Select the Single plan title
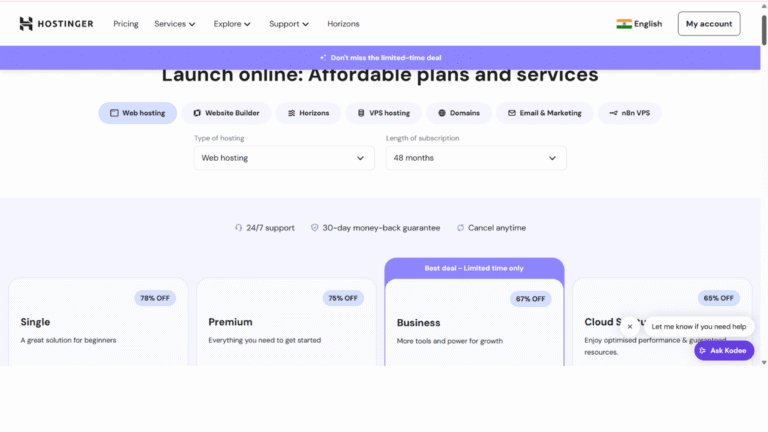The width and height of the screenshot is (768, 432). coord(35,322)
